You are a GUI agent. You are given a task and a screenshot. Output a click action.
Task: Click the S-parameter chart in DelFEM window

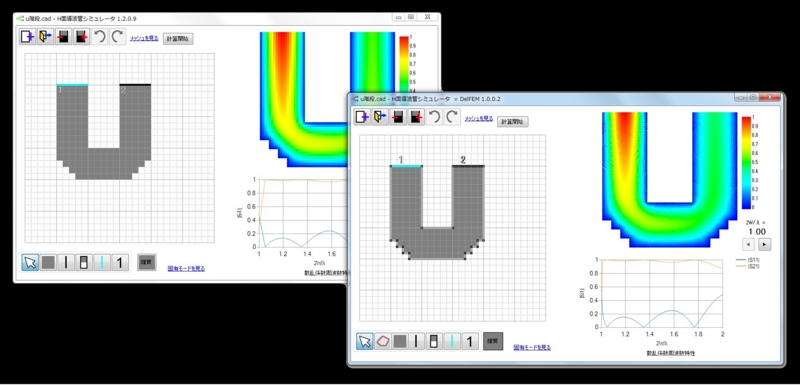click(663, 293)
